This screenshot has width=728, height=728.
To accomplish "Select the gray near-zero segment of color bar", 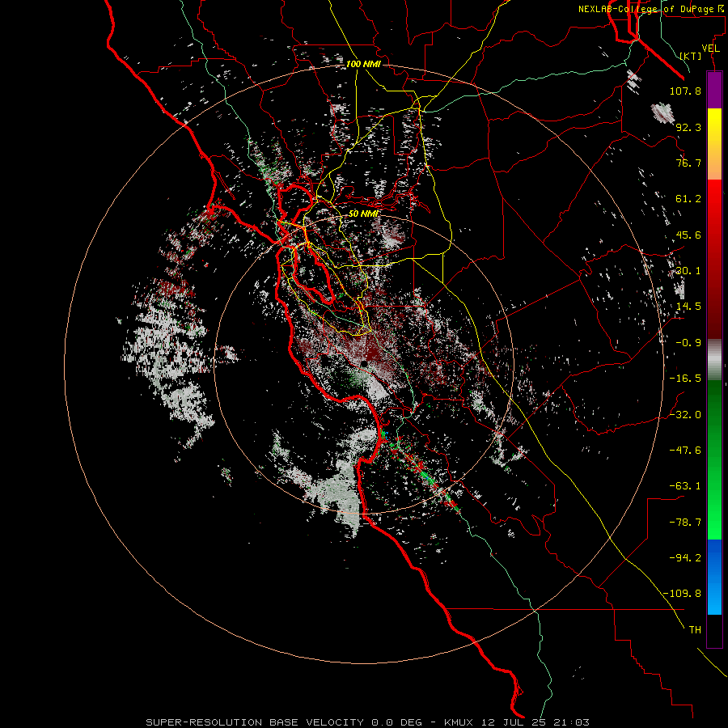I will (714, 360).
